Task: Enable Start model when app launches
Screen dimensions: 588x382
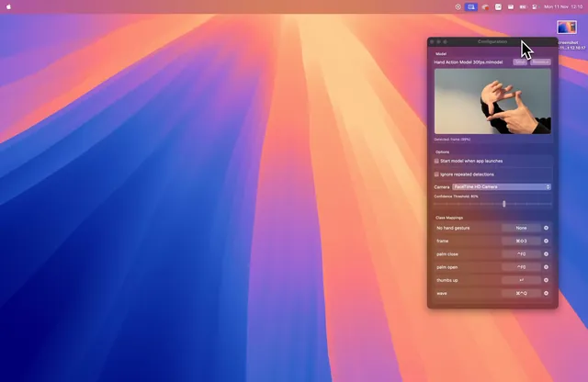Action: pyautogui.click(x=436, y=161)
